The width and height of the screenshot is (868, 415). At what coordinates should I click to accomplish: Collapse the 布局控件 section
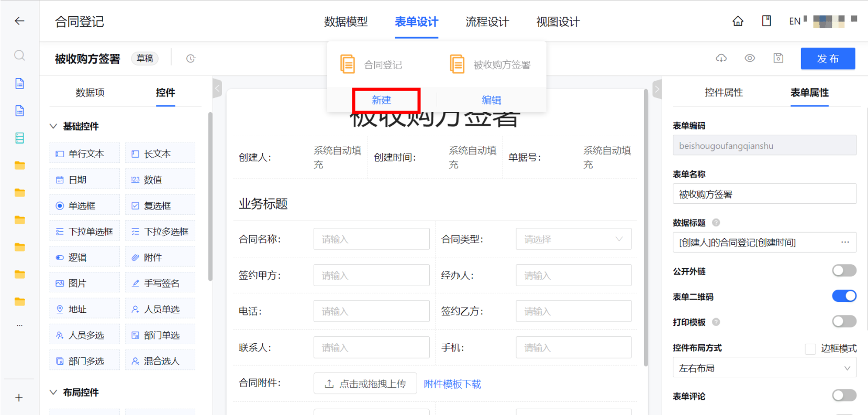click(53, 392)
